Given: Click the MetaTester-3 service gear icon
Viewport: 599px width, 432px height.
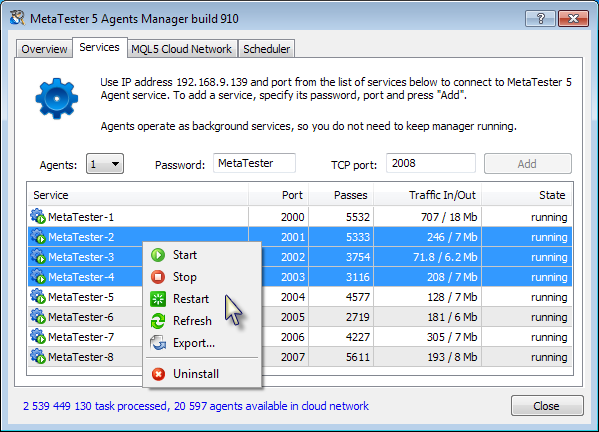Looking at the screenshot, I should 38,256.
